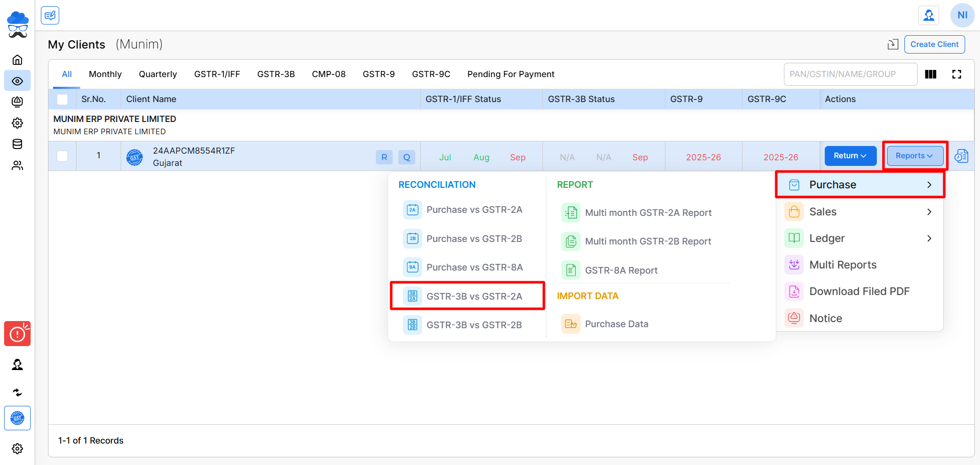Toggle the Q quarterly badge
Viewport: 980px width, 465px height.
pyautogui.click(x=407, y=157)
